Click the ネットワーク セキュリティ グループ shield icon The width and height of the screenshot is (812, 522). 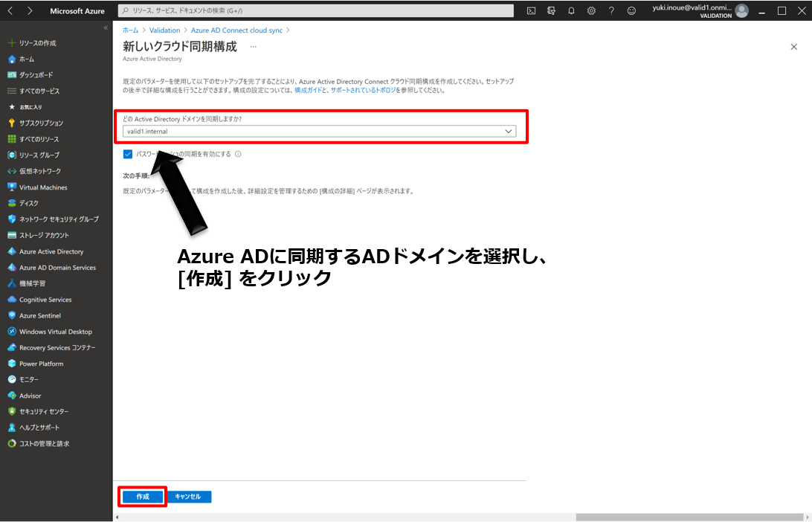pos(12,219)
